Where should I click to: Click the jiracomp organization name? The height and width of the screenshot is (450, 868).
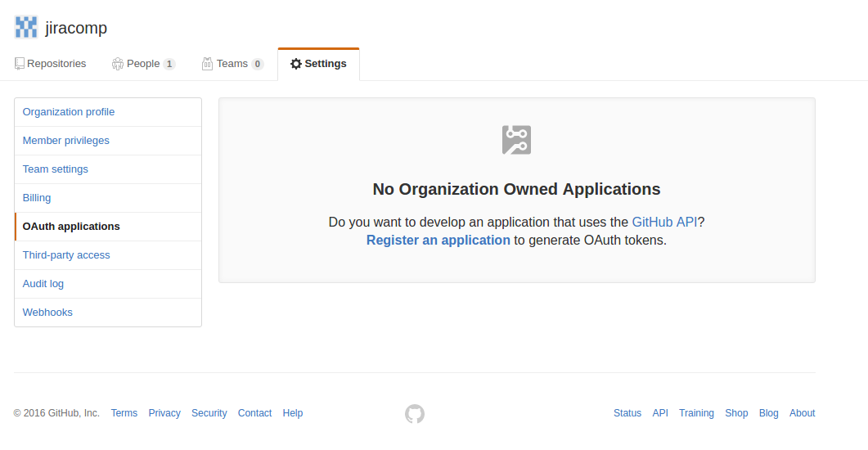[x=76, y=28]
